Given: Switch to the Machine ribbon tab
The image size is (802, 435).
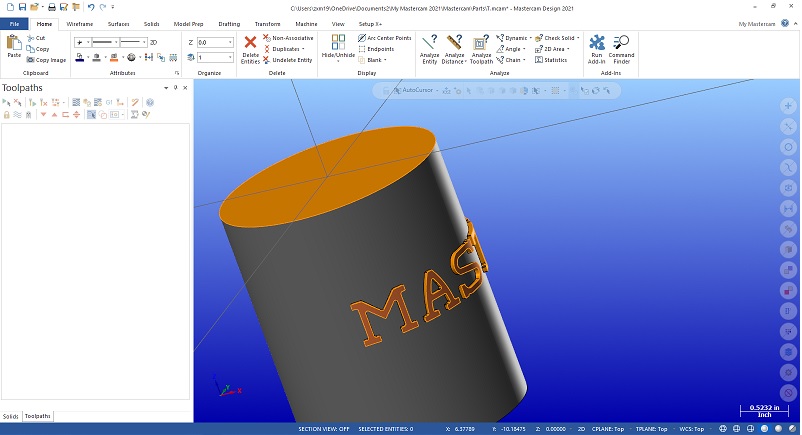Looking at the screenshot, I should [306, 24].
